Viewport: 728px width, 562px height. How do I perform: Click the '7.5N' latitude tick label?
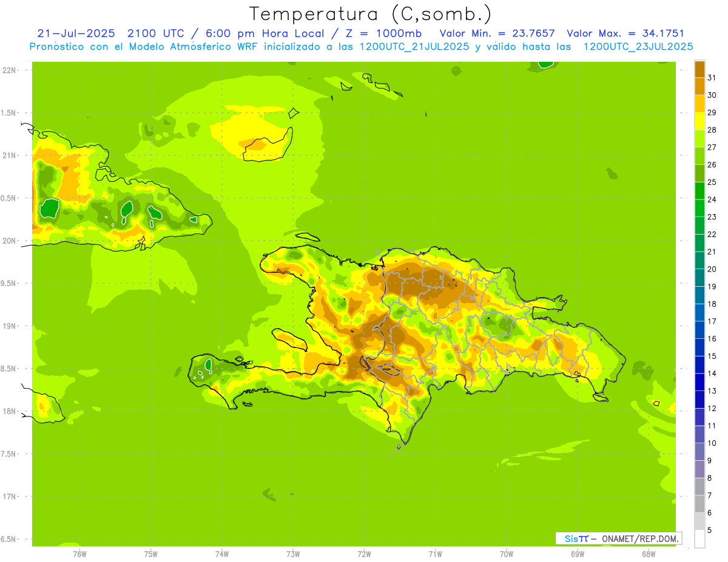click(x=8, y=454)
